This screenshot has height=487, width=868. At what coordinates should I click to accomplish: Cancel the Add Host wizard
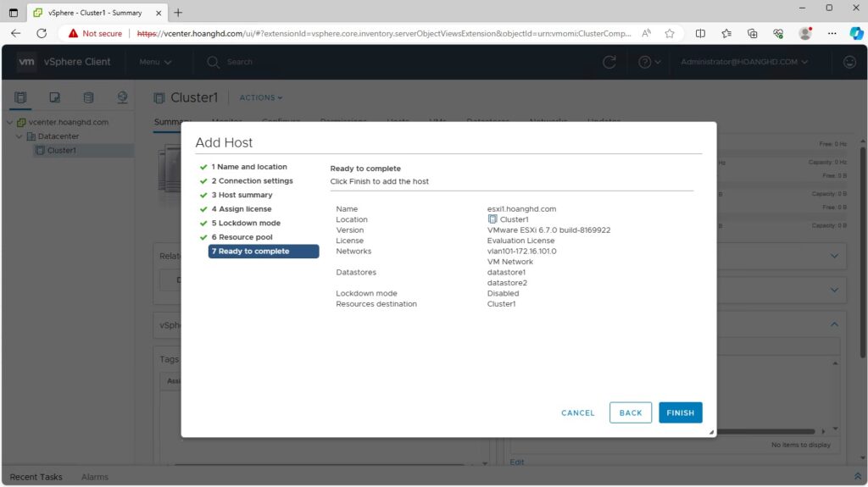577,412
